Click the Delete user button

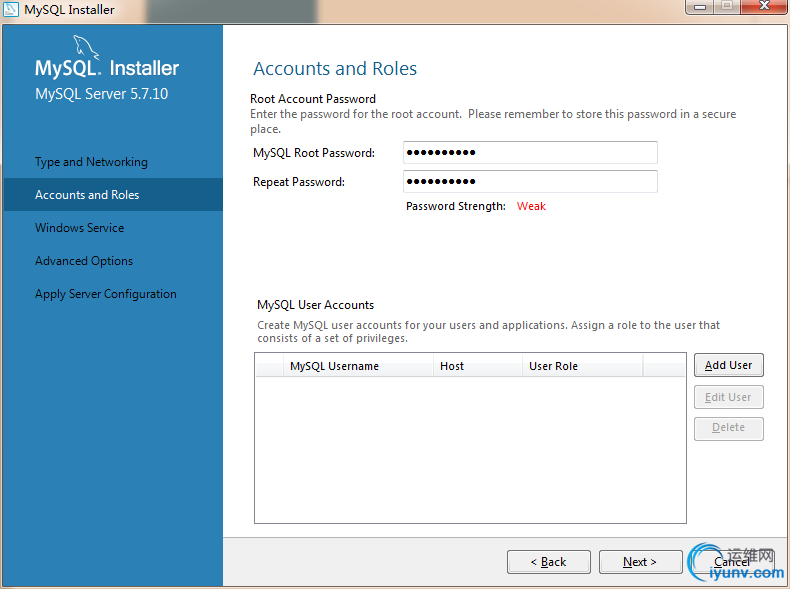(729, 428)
